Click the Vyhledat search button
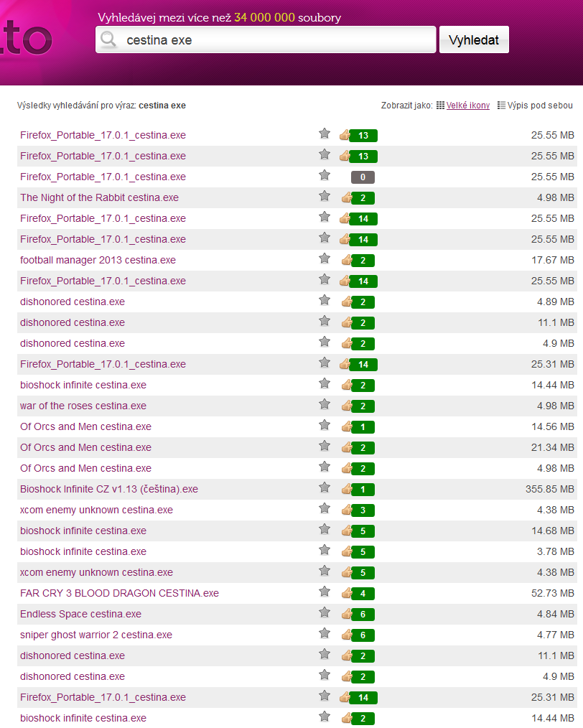This screenshot has height=728, width=583. (x=474, y=39)
